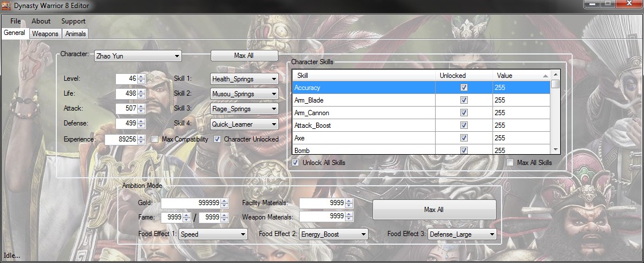Screen dimensions: 644x263
Task: Increase the Level spinner value
Action: click(142, 76)
